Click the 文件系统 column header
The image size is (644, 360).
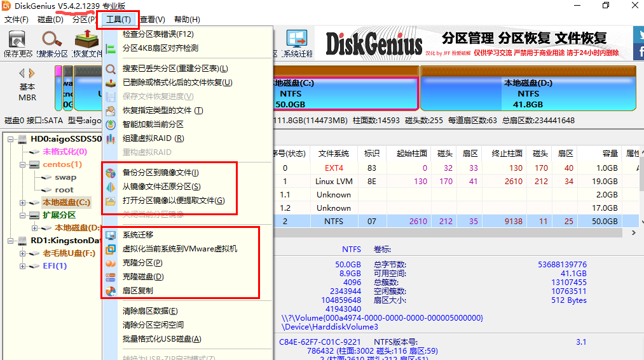pos(334,154)
